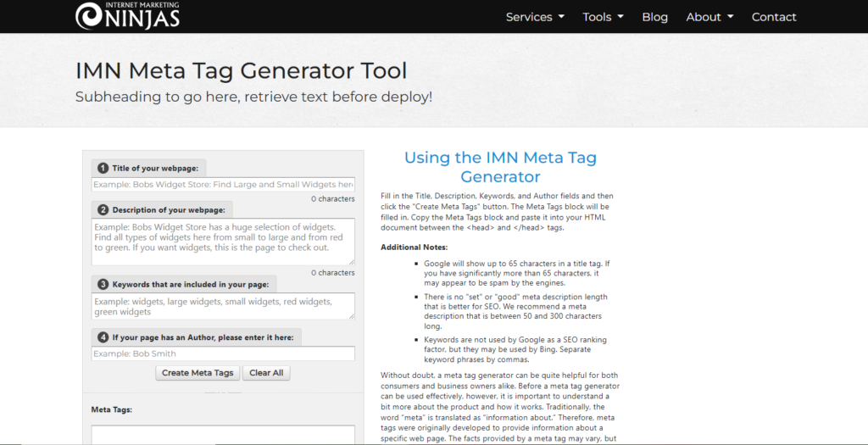Click the keywords textarea resize handle
Viewport: 868px width, 445px height.
[x=351, y=315]
